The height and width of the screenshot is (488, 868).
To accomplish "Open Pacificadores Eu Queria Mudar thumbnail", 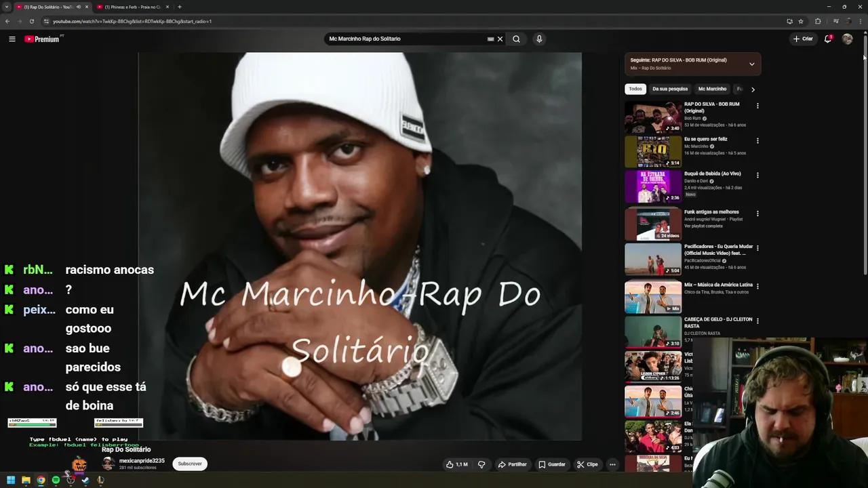I will coord(653,259).
